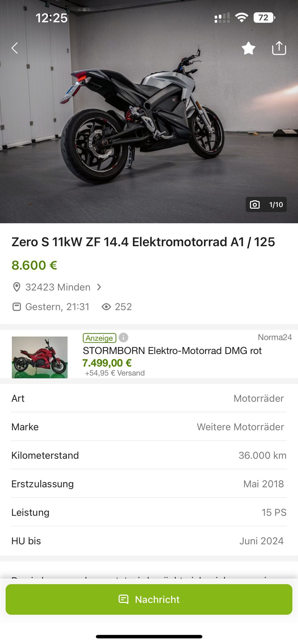The width and height of the screenshot is (298, 644).
Task: Expand the 32423 Minden location chevron
Action: click(99, 287)
